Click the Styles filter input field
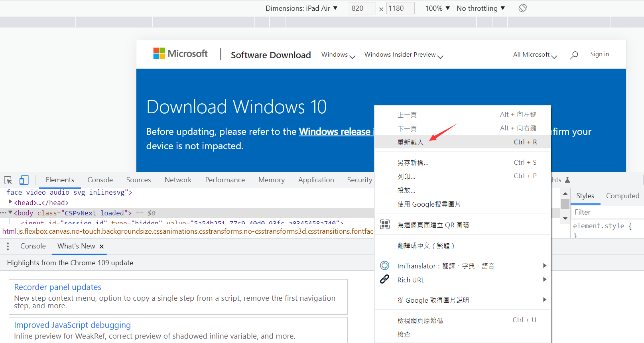This screenshot has width=644, height=343. (x=607, y=212)
